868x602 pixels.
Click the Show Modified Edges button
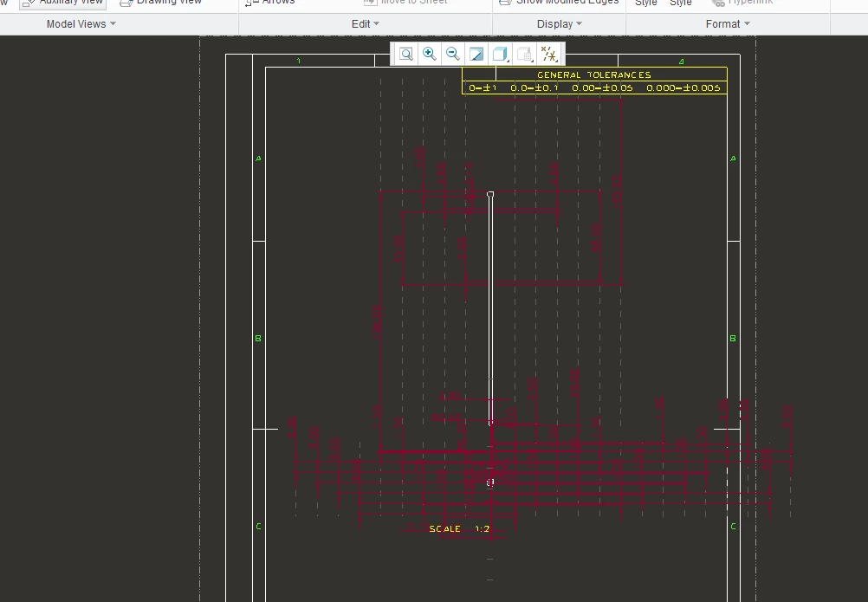pos(559,3)
